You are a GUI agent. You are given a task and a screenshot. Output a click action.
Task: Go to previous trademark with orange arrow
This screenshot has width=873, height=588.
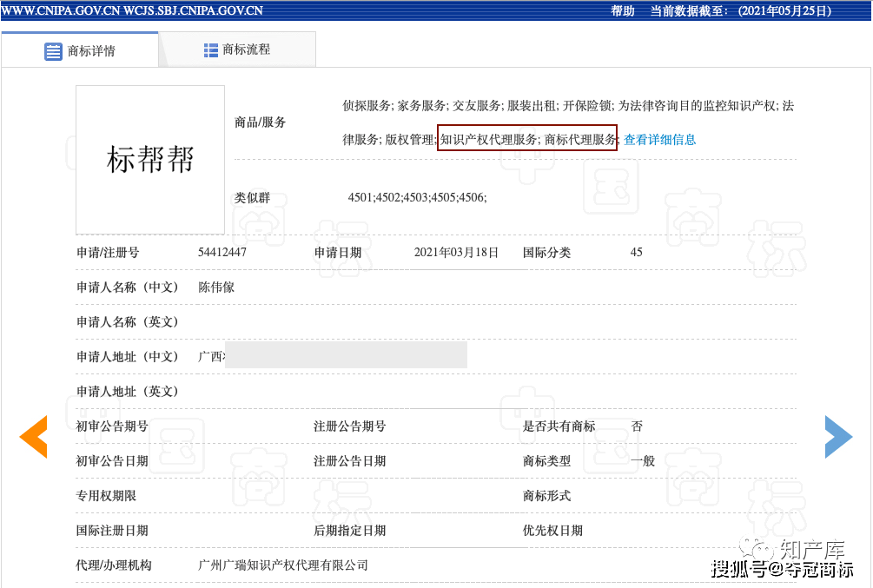tap(33, 437)
